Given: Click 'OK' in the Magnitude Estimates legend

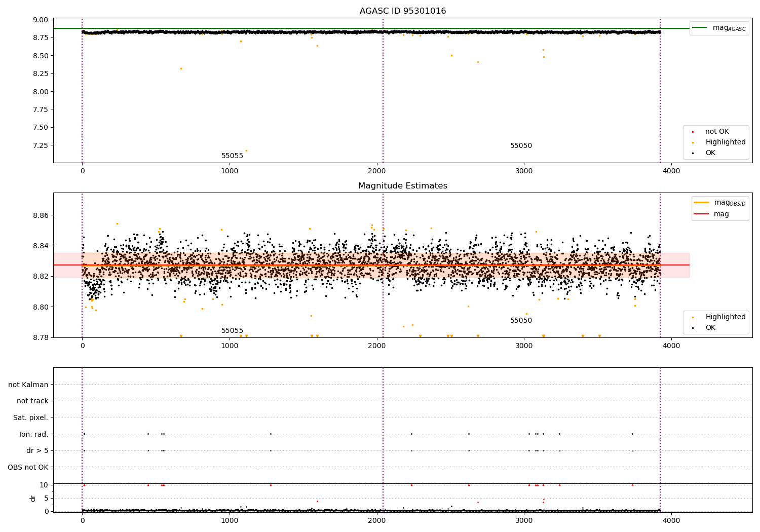Looking at the screenshot, I should click(710, 328).
